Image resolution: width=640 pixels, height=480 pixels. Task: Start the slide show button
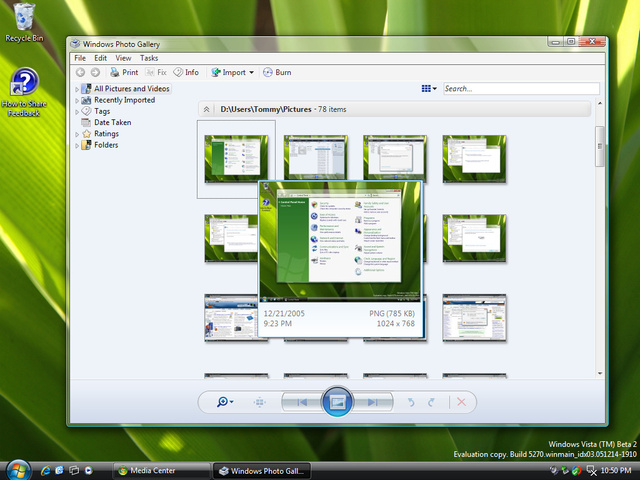337,402
